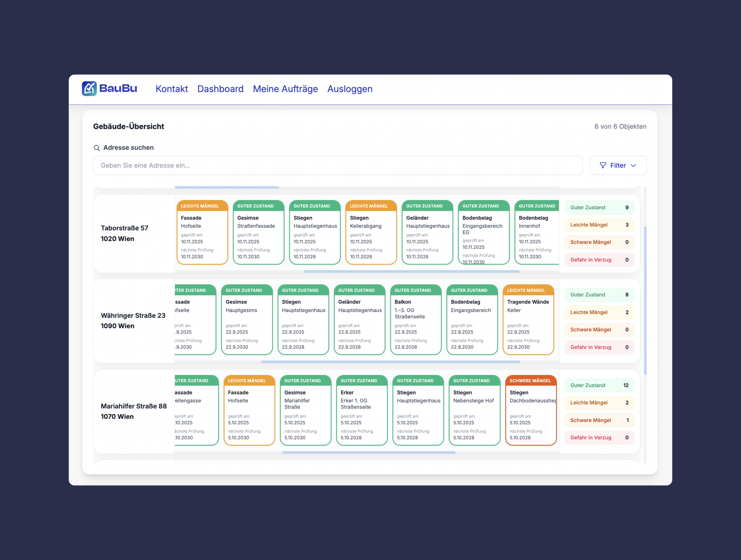Click the '6 von 6 Objekten' counter
Viewport: 741px width, 560px height.
[x=620, y=126]
